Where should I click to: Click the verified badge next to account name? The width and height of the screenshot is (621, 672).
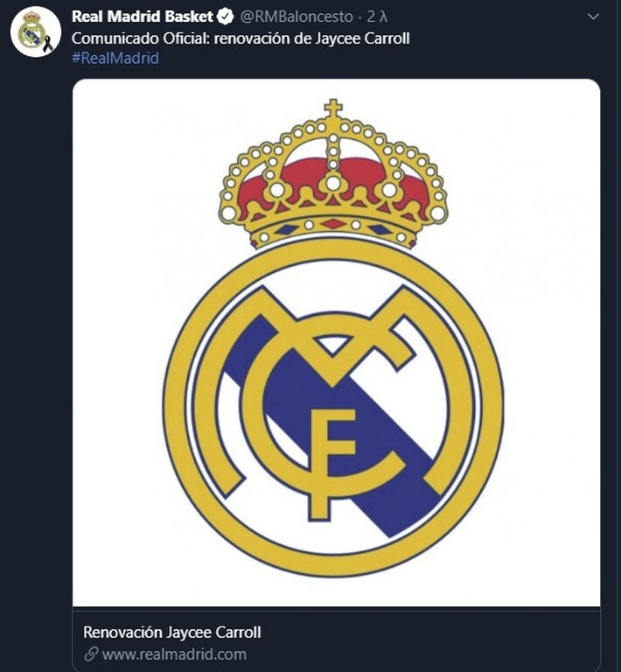pyautogui.click(x=226, y=17)
